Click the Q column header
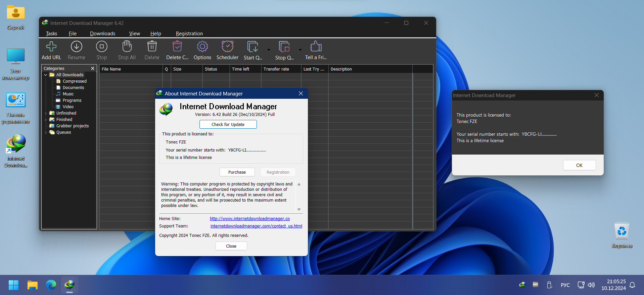 click(167, 69)
